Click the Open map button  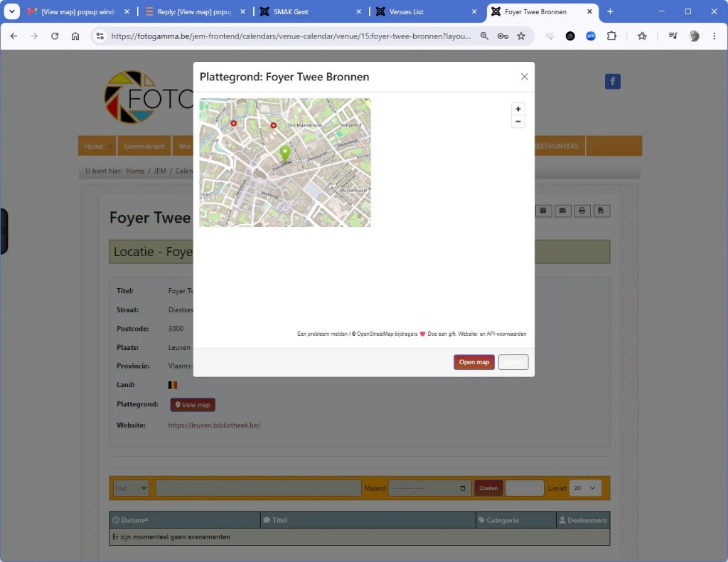(473, 362)
